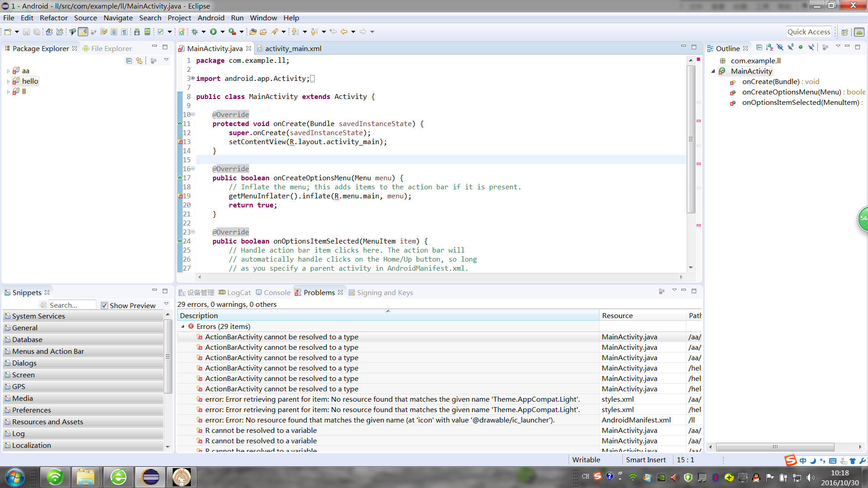Viewport: 868px width, 488px height.
Task: Open the New wizard dropdown arrow
Action: click(x=17, y=32)
